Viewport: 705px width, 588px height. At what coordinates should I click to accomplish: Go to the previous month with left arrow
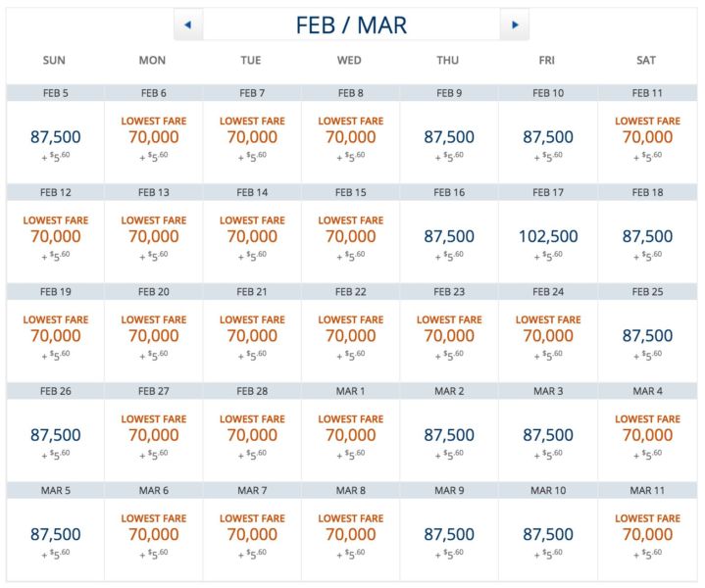click(187, 24)
